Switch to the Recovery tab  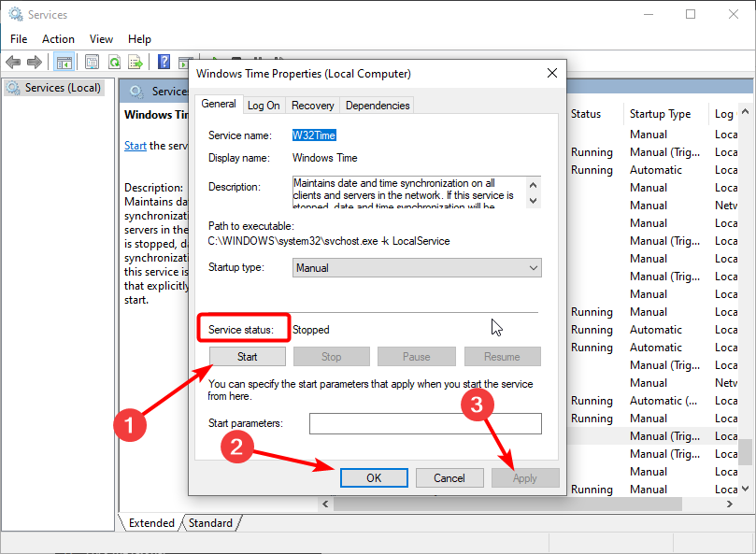pyautogui.click(x=312, y=106)
